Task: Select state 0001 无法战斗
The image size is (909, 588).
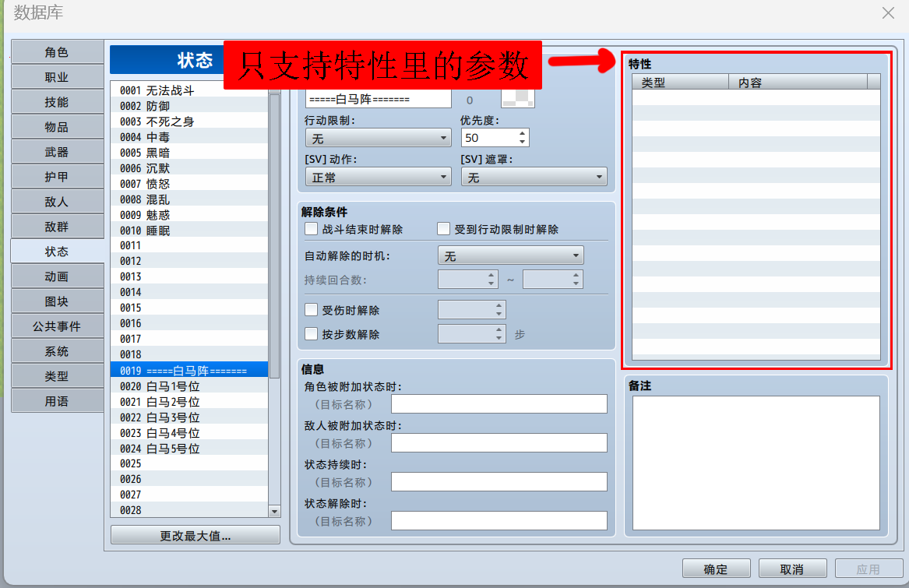Action: pyautogui.click(x=189, y=90)
